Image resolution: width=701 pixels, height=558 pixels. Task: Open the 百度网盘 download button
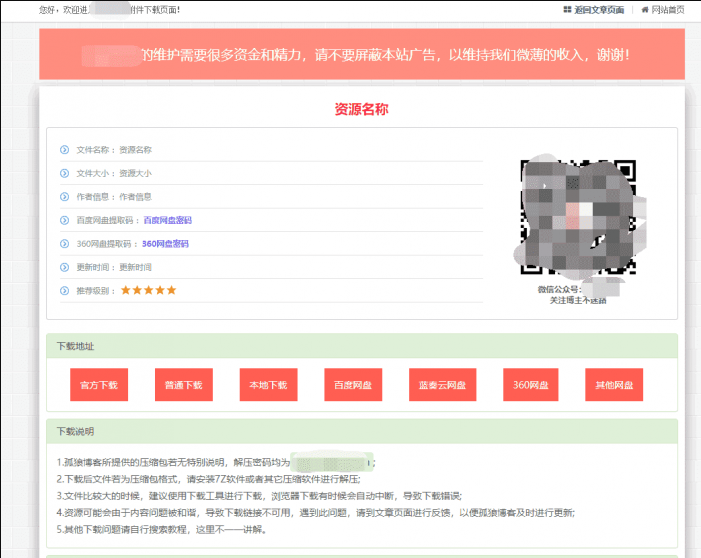pos(353,385)
